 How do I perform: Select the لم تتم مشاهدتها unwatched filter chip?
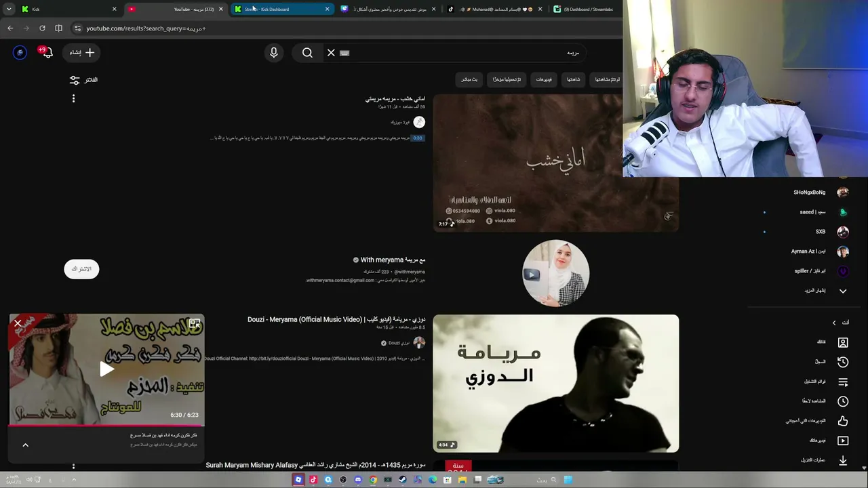click(x=607, y=79)
